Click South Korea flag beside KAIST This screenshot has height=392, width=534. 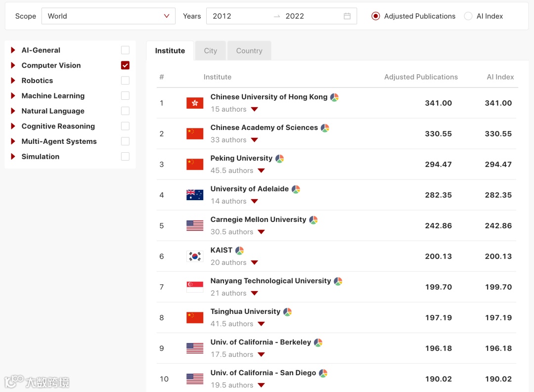click(195, 256)
